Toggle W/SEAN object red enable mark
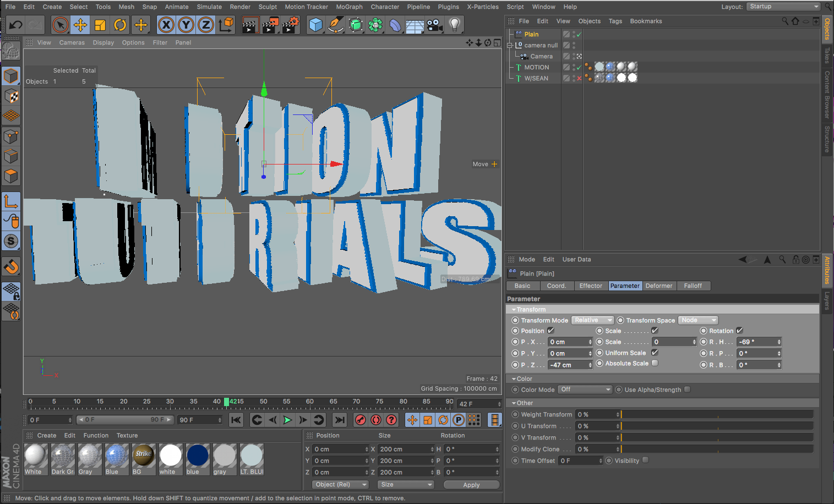 click(x=579, y=78)
